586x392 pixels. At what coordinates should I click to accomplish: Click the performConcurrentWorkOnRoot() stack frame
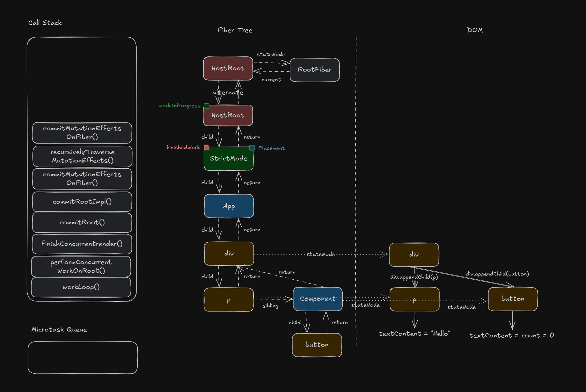pos(81,267)
